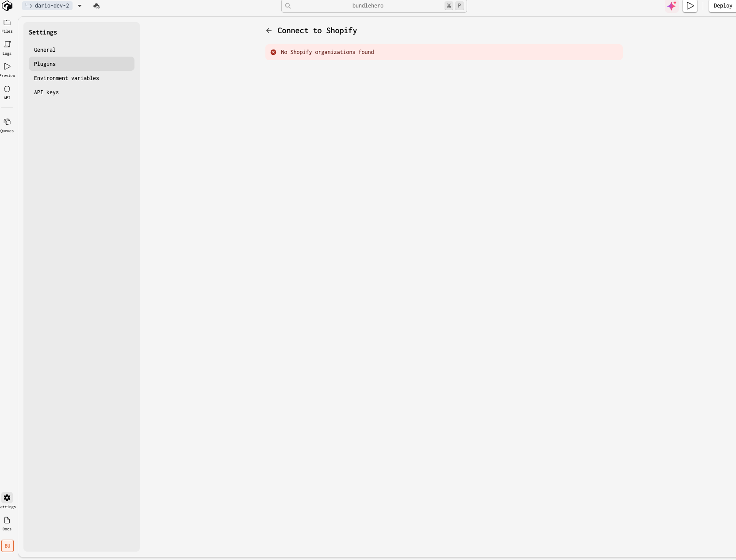Open General settings

point(81,50)
